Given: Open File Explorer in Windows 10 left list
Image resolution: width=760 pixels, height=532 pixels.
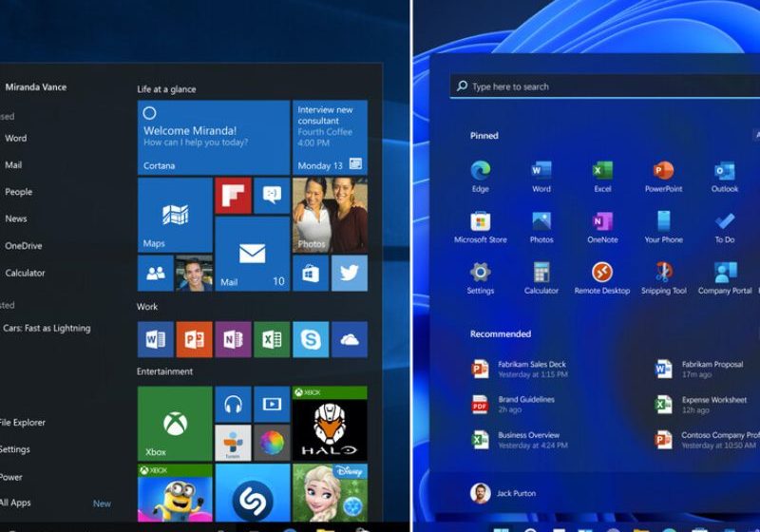Looking at the screenshot, I should [23, 422].
